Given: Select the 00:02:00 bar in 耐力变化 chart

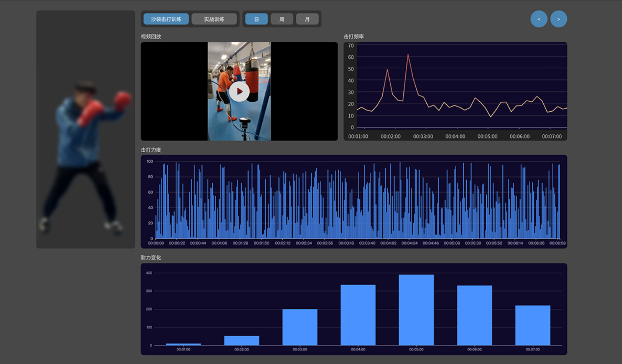Looking at the screenshot, I should tap(242, 341).
